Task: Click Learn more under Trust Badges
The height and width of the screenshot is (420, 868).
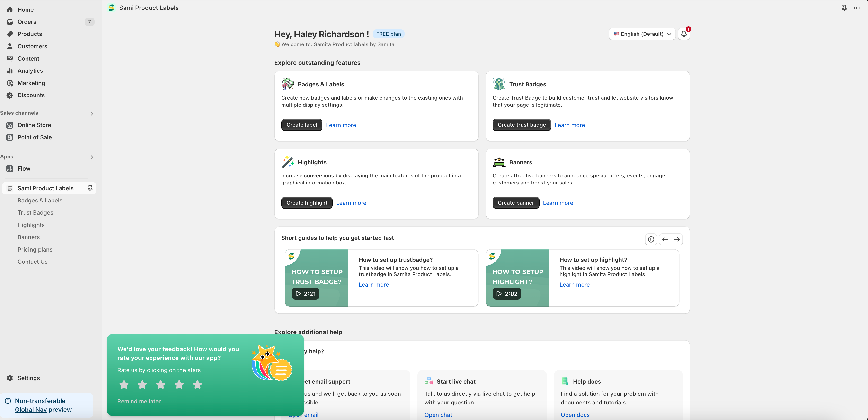Action: tap(570, 125)
